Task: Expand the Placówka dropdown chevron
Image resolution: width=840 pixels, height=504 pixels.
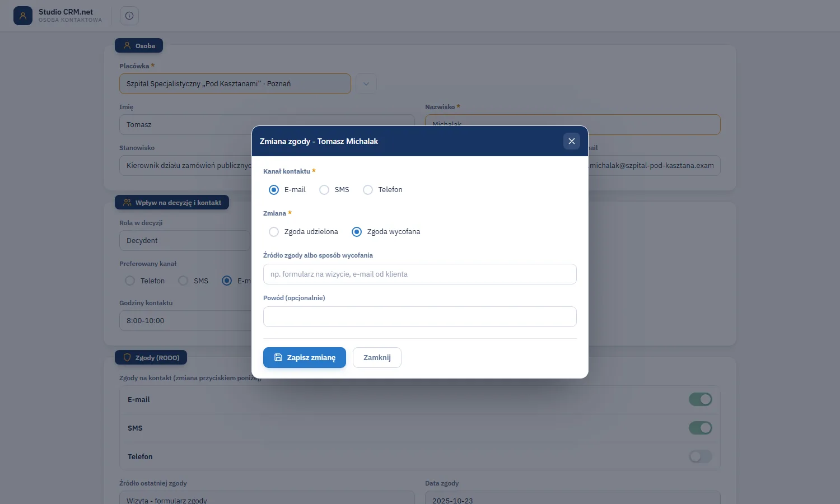Action: [366, 84]
